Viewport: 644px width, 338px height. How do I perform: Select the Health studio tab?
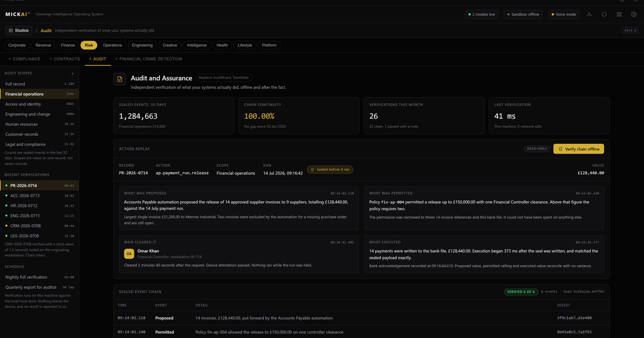222,46
